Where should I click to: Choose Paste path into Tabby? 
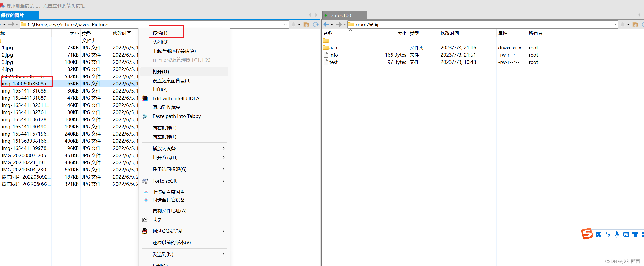(184, 116)
